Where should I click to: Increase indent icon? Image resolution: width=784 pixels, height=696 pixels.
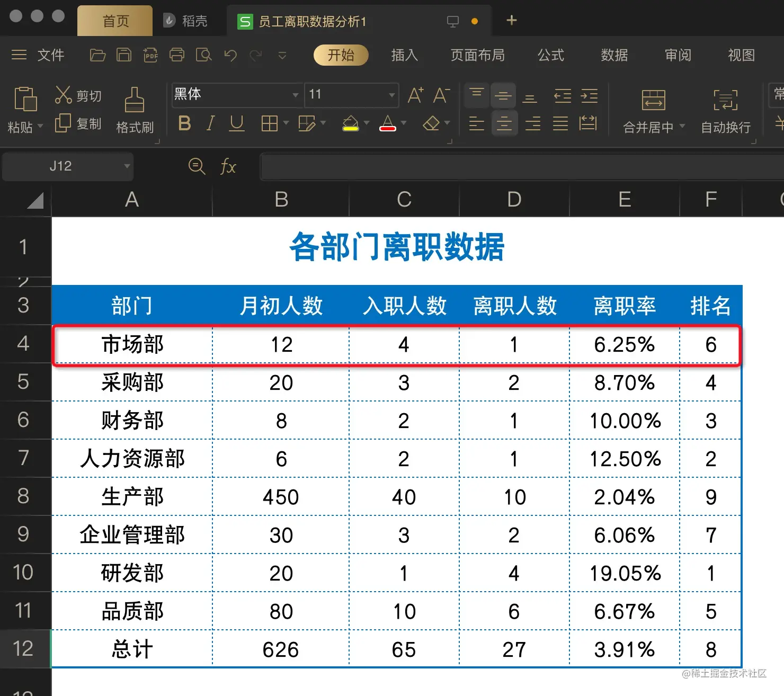(589, 96)
